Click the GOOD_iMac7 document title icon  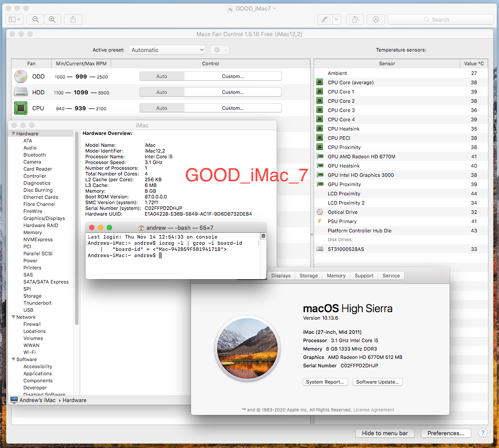click(x=230, y=8)
